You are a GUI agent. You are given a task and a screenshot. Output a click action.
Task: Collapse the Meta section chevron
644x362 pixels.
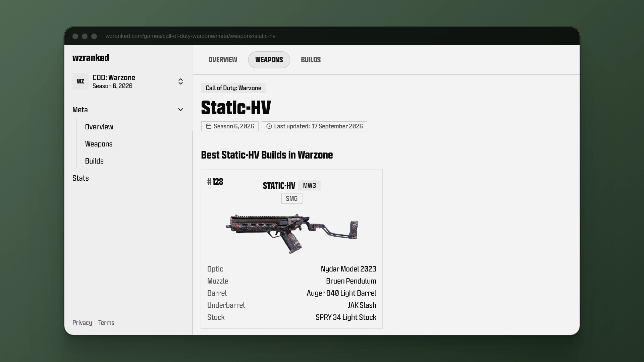(180, 110)
